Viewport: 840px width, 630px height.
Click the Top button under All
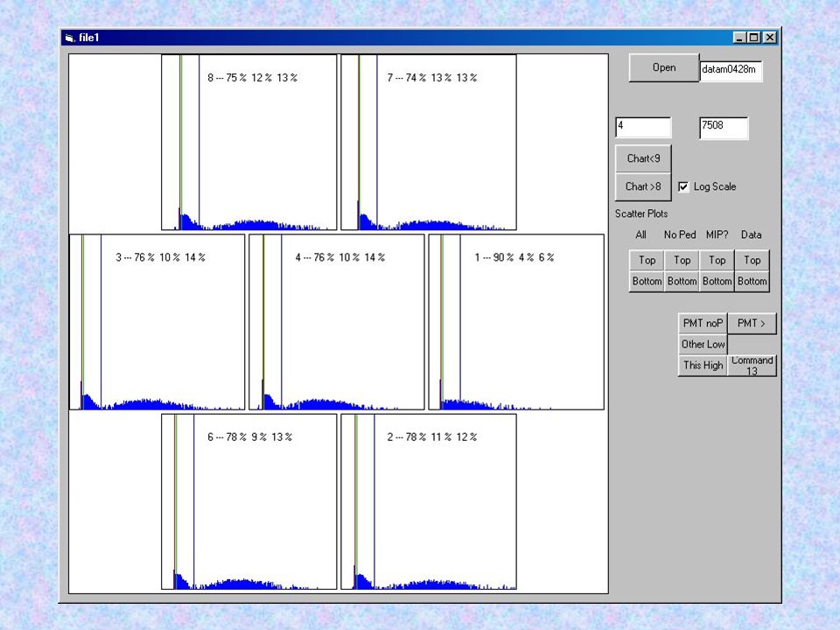(647, 261)
